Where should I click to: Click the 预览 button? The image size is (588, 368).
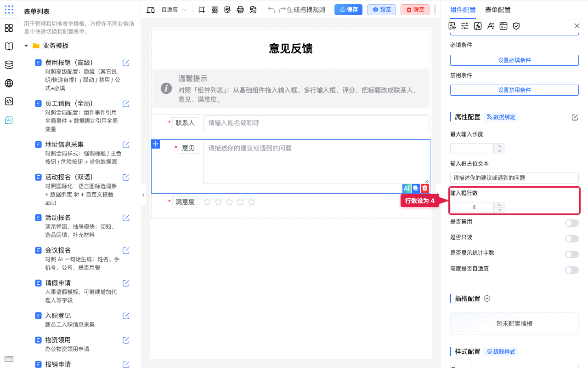coord(381,10)
